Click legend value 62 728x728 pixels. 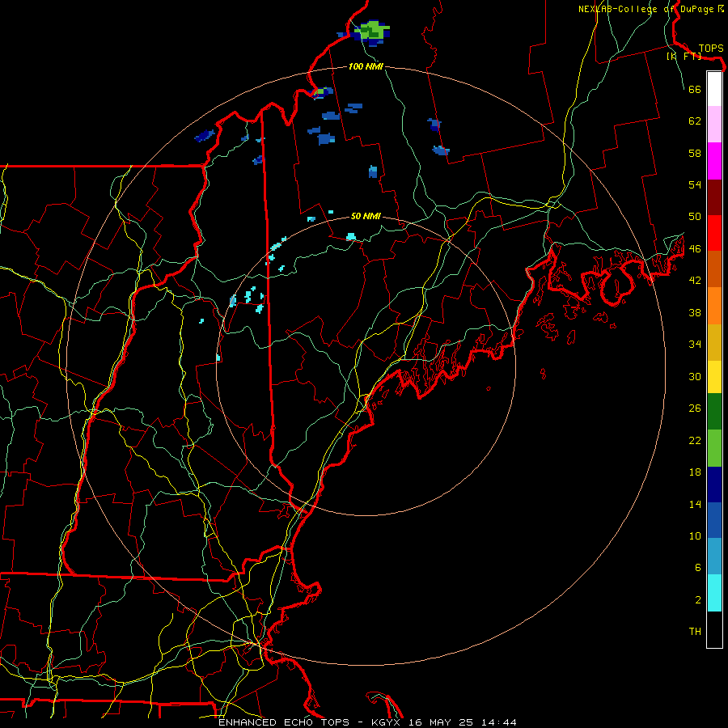[x=695, y=121]
